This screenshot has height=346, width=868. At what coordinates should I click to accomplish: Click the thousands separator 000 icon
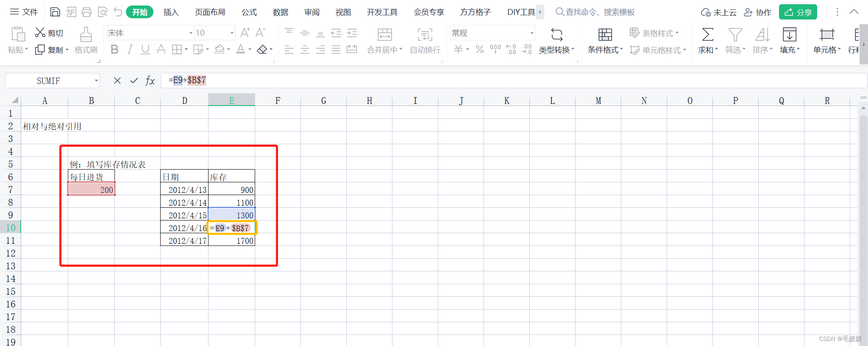coord(495,50)
